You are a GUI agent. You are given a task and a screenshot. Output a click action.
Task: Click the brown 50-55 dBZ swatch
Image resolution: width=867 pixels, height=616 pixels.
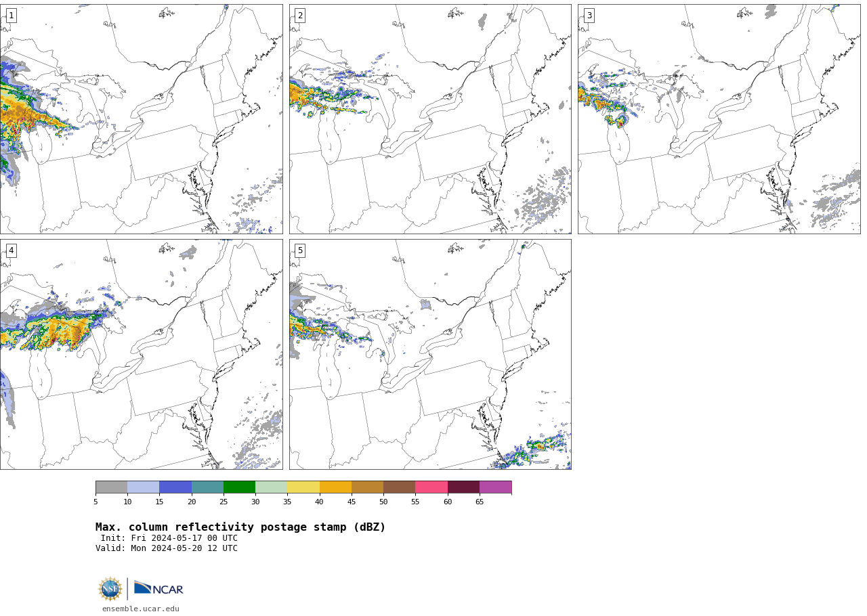tap(399, 487)
